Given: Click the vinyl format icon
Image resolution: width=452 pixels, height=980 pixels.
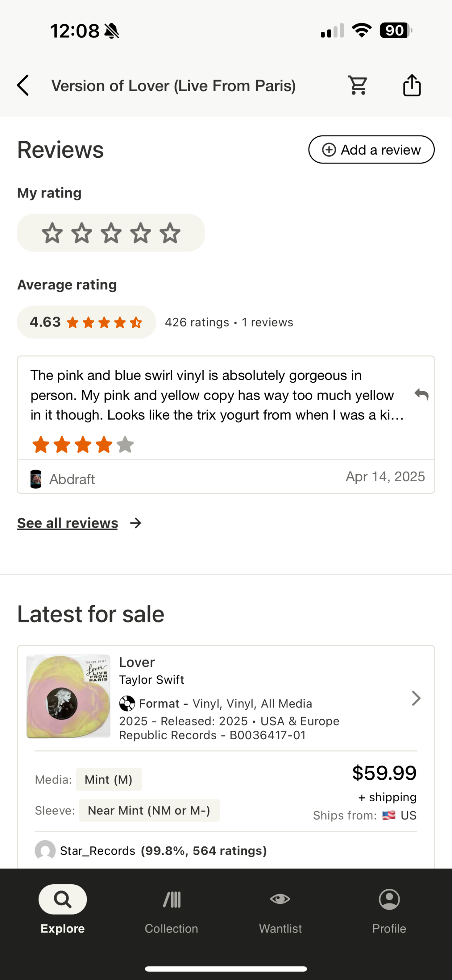Looking at the screenshot, I should point(127,703).
